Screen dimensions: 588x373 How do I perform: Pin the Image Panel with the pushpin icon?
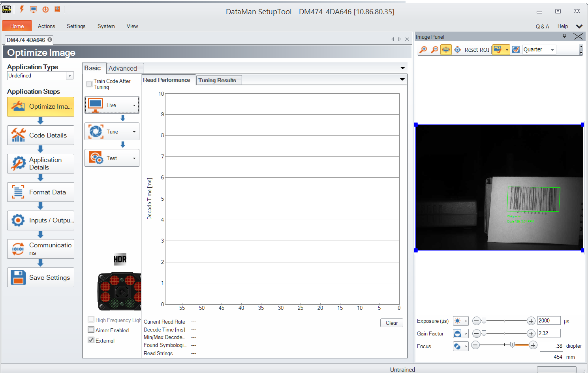564,36
